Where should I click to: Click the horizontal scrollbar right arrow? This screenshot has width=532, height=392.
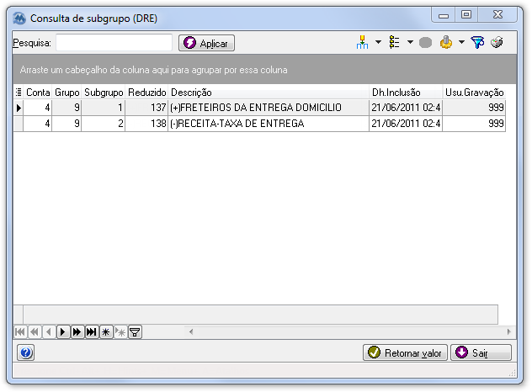point(509,331)
